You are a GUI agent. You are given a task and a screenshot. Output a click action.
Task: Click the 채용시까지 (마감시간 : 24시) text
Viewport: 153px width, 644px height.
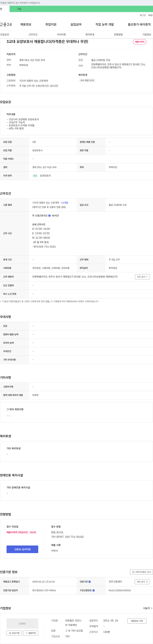(x=21, y=532)
